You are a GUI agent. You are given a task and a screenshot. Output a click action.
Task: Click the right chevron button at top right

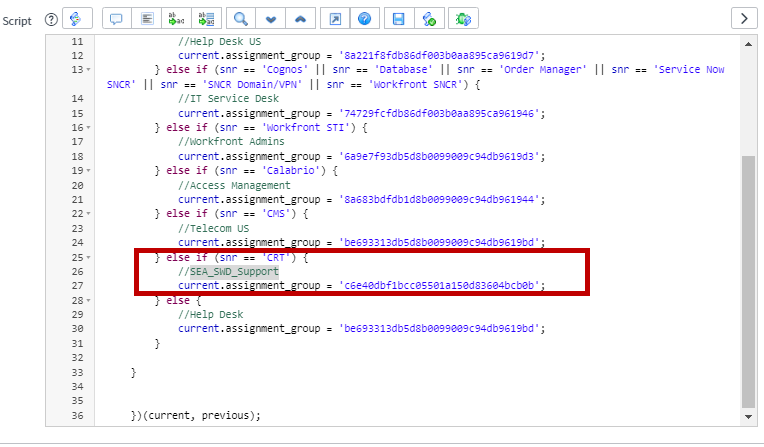[x=744, y=19]
